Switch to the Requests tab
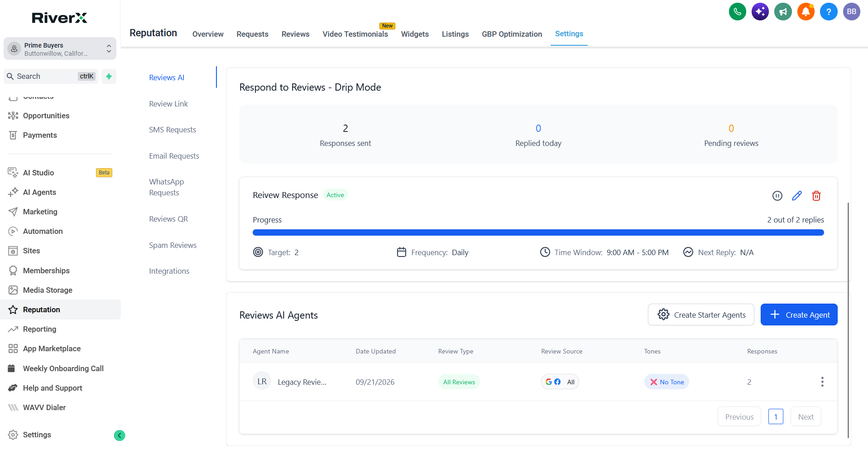Viewport: 868px width, 450px height. coord(252,34)
